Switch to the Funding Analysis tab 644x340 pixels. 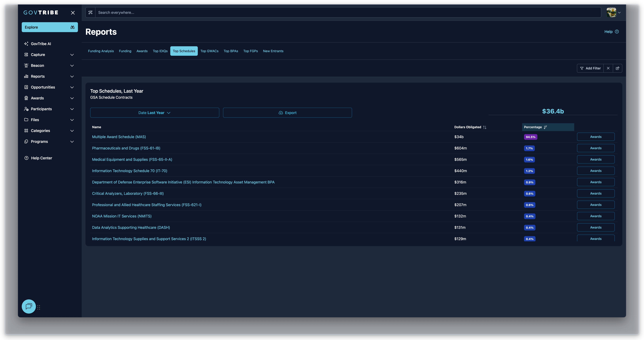click(x=101, y=51)
